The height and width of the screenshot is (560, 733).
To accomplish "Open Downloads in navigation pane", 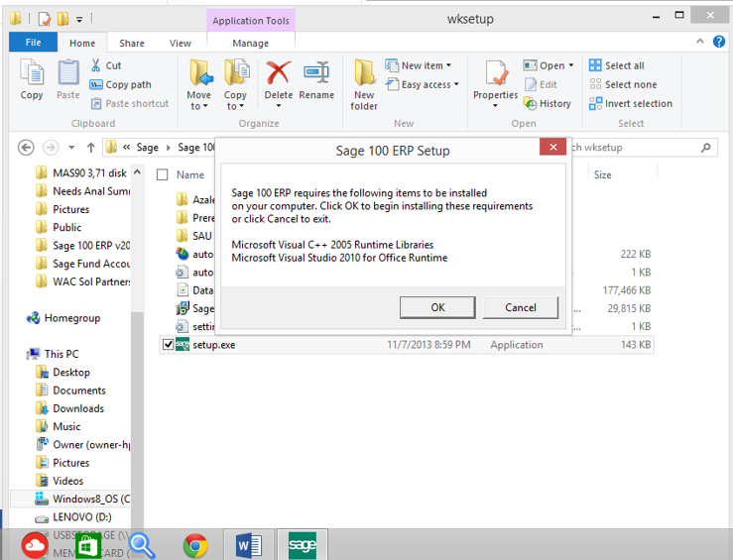I will coord(69,408).
